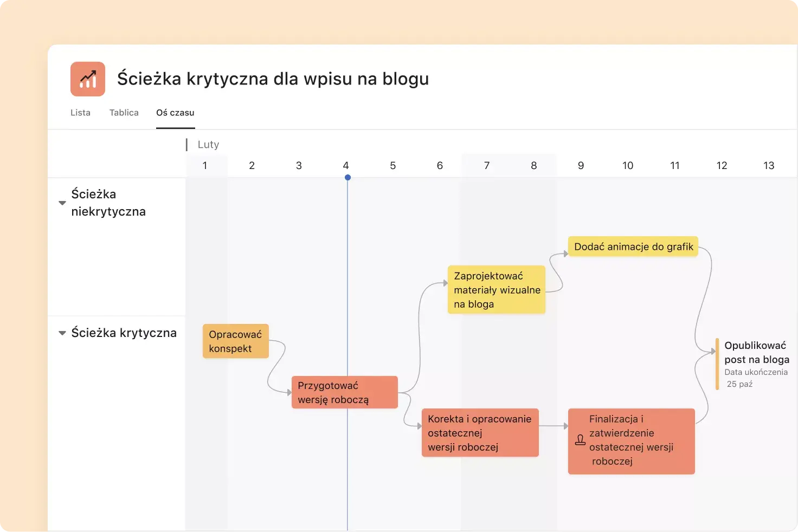Select day 2 in the timeline header
This screenshot has width=798, height=532.
click(252, 166)
